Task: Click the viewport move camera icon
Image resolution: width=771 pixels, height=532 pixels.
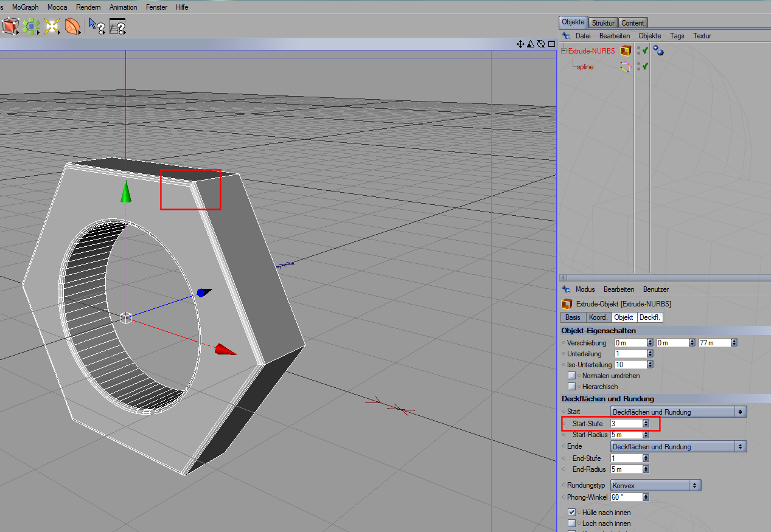Action: pyautogui.click(x=520, y=44)
